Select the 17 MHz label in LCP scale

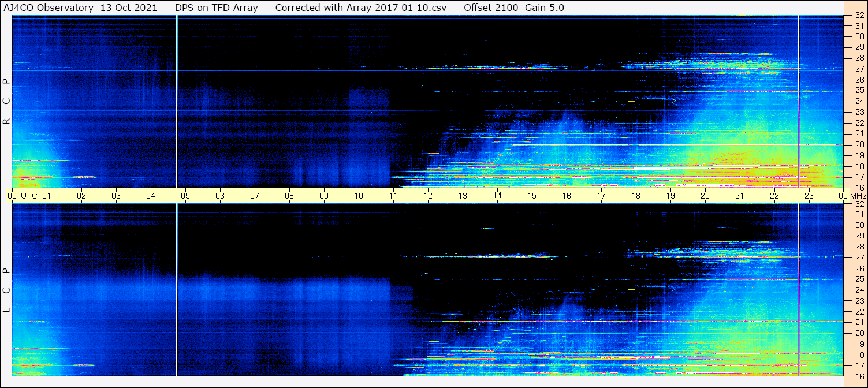click(859, 365)
